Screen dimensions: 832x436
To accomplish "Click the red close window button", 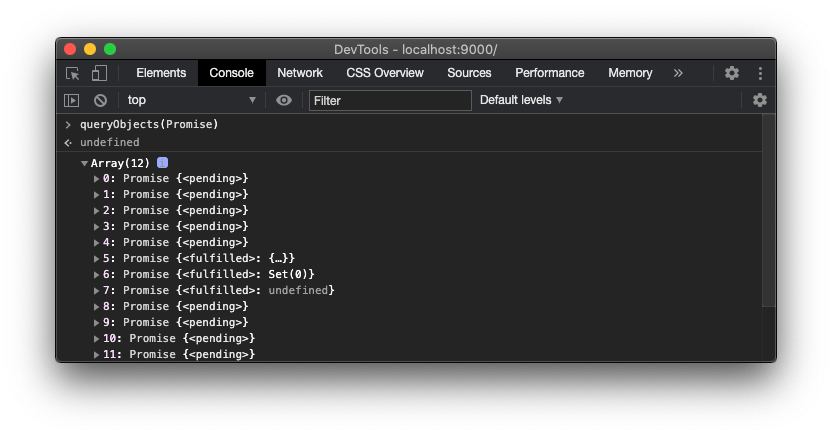I will [x=70, y=49].
